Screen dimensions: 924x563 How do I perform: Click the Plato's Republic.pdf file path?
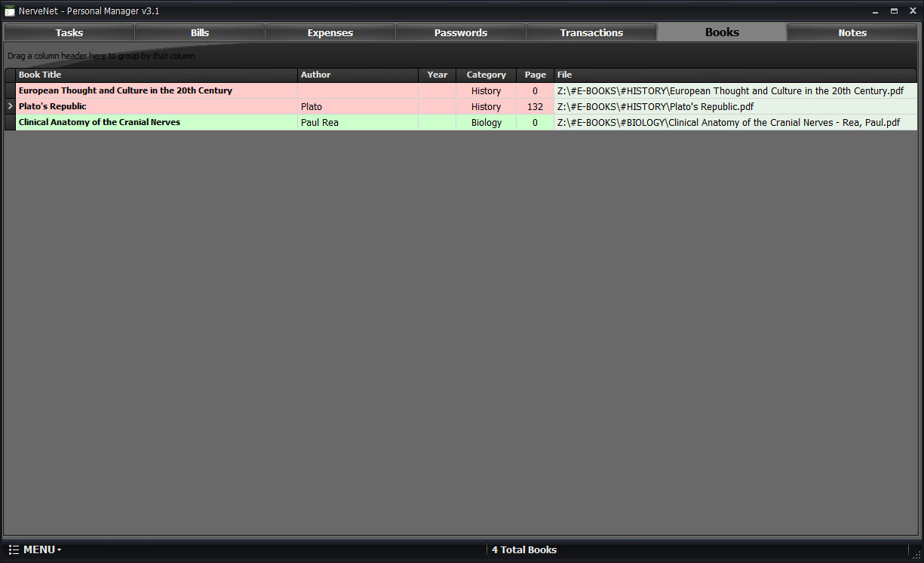coord(655,106)
